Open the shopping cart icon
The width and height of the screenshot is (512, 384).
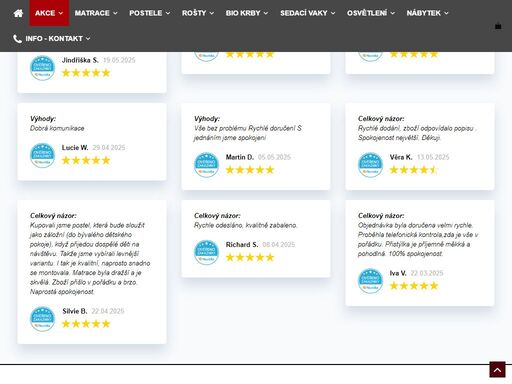pyautogui.click(x=498, y=26)
